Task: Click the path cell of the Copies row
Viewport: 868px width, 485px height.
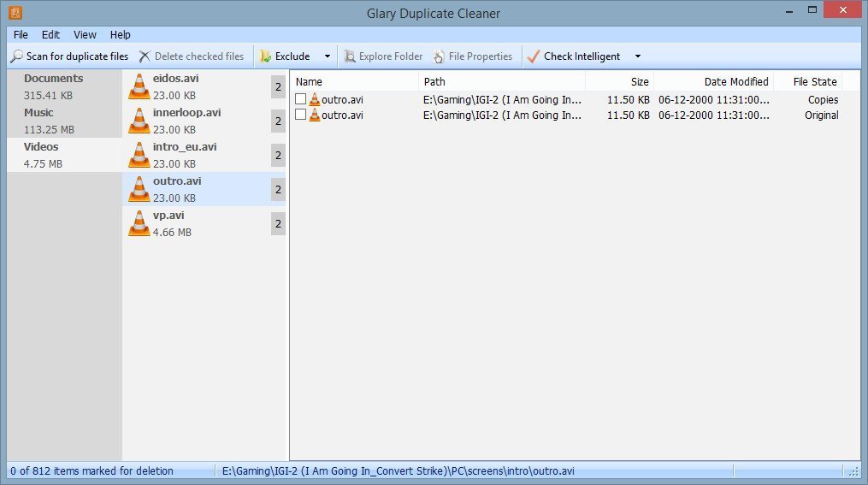Action: coord(502,100)
